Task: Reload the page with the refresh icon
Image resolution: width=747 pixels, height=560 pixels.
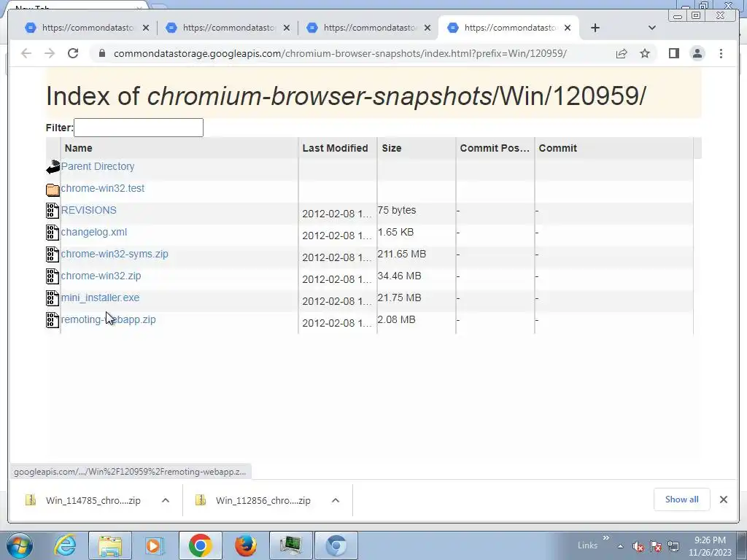Action: [x=73, y=53]
